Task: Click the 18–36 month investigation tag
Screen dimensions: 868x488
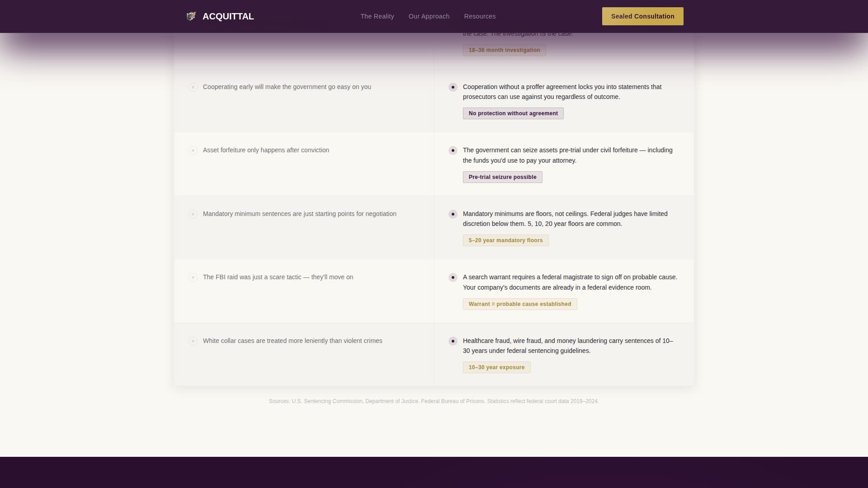Action: [x=504, y=50]
